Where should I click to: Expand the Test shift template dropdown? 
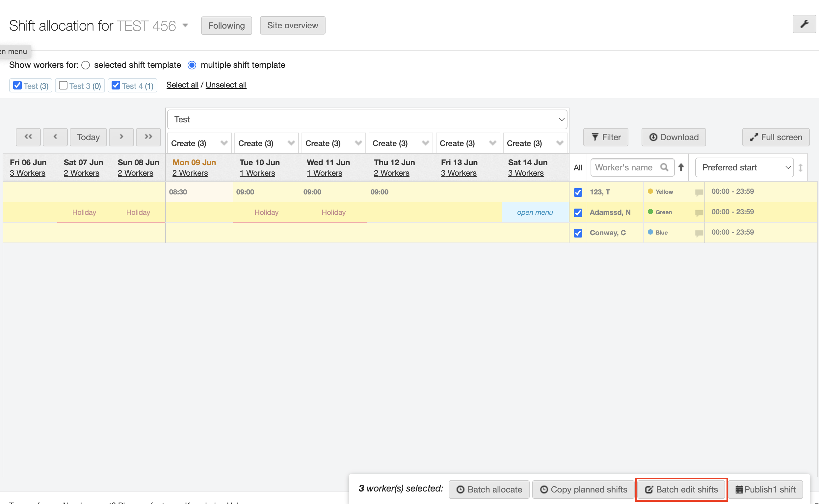367,119
